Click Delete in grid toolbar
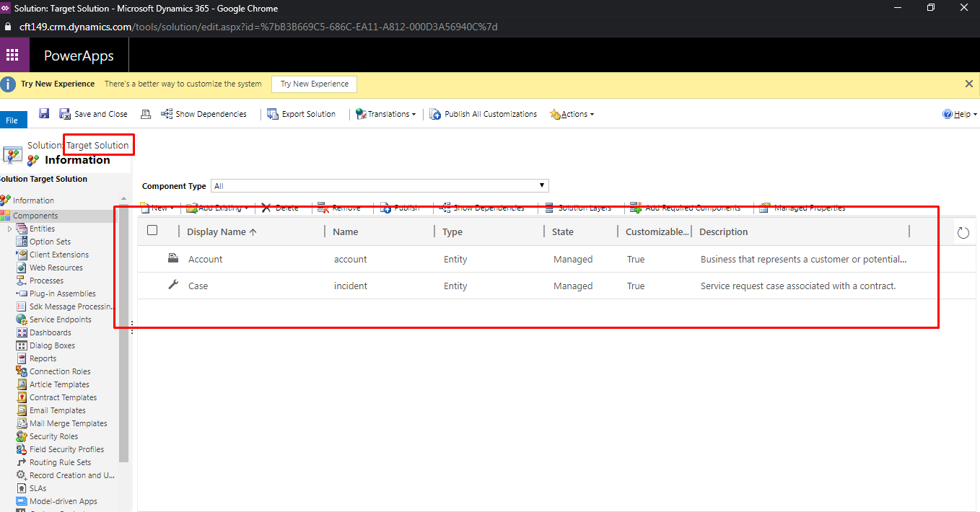 (x=280, y=208)
